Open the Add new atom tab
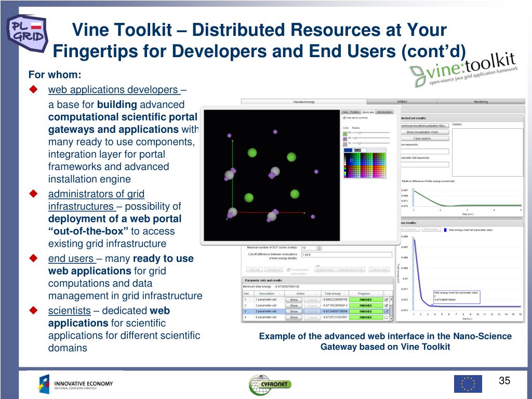The height and width of the screenshot is (399, 532). point(384,112)
